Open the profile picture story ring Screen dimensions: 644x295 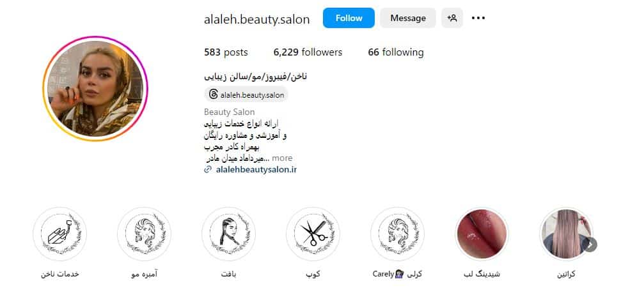pyautogui.click(x=95, y=89)
